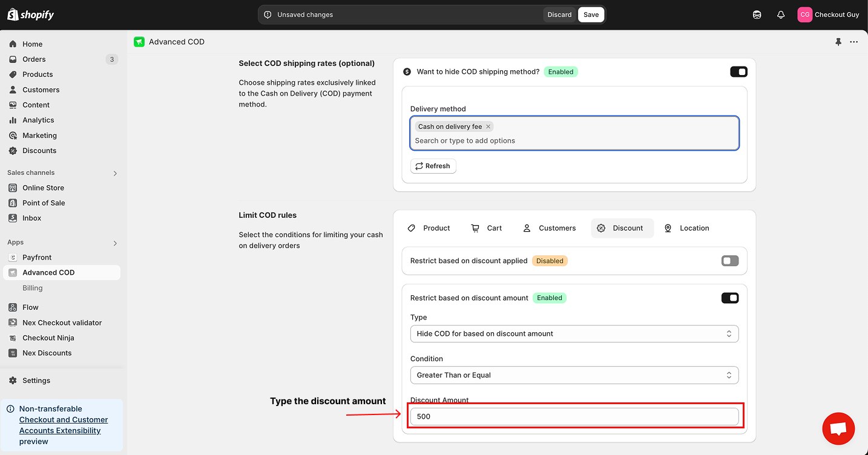Image resolution: width=868 pixels, height=455 pixels.
Task: Enable restrict based on discount applied
Action: pos(730,261)
